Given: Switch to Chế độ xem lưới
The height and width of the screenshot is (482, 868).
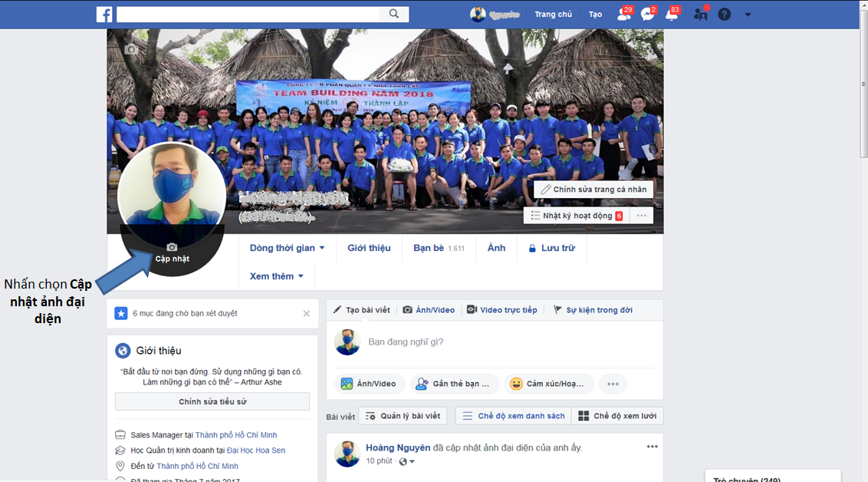Looking at the screenshot, I should tap(617, 416).
